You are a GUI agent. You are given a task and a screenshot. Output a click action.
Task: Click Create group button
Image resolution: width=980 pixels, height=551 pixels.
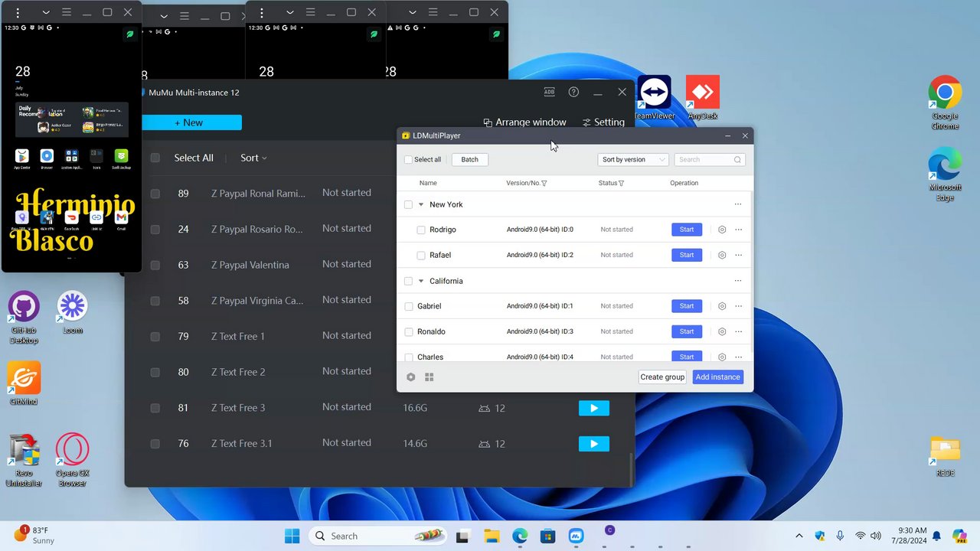coord(662,377)
